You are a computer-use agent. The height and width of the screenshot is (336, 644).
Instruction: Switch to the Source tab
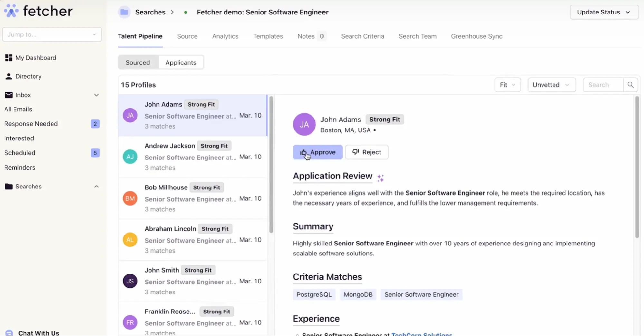pyautogui.click(x=187, y=36)
